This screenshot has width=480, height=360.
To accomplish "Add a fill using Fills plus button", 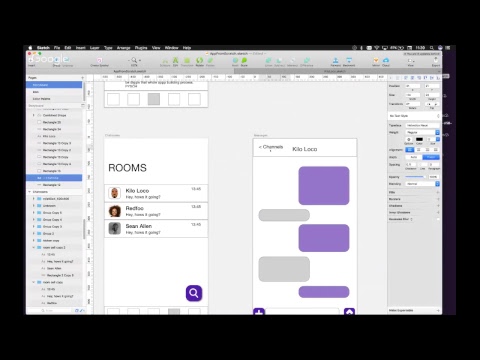I will click(x=438, y=192).
